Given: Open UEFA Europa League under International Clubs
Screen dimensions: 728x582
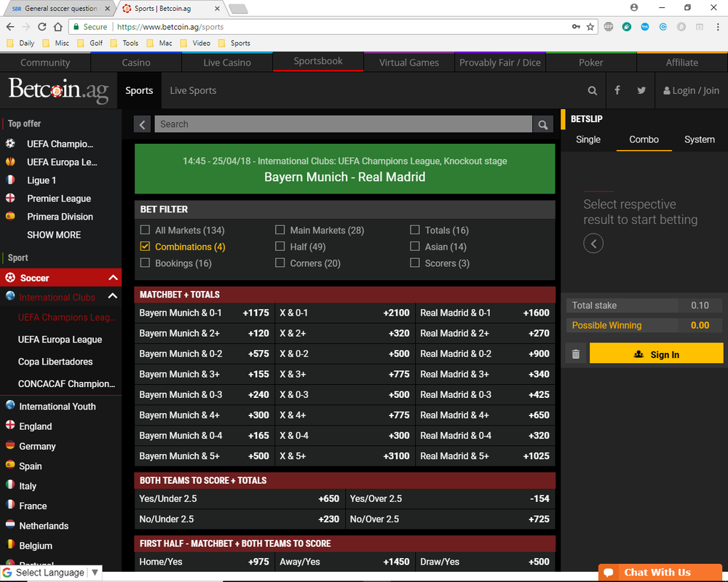Looking at the screenshot, I should (x=60, y=339).
